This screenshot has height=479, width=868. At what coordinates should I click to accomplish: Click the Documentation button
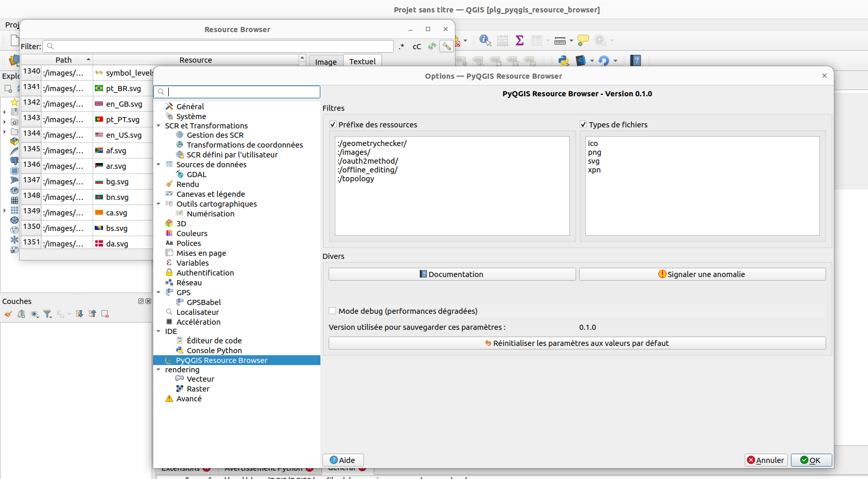point(452,274)
